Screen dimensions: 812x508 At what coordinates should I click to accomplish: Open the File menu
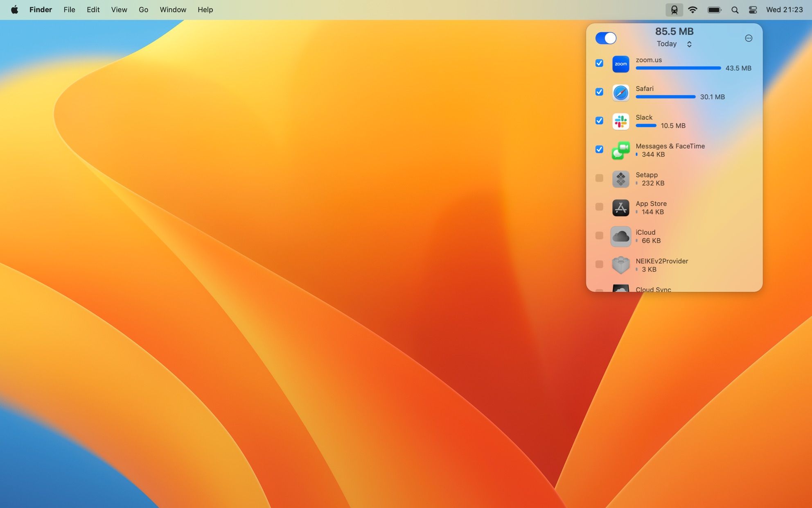coord(69,9)
